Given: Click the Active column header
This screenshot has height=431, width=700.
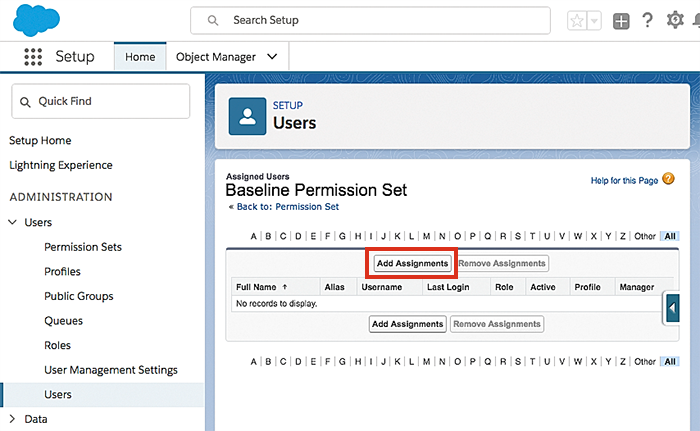Looking at the screenshot, I should [x=543, y=287].
